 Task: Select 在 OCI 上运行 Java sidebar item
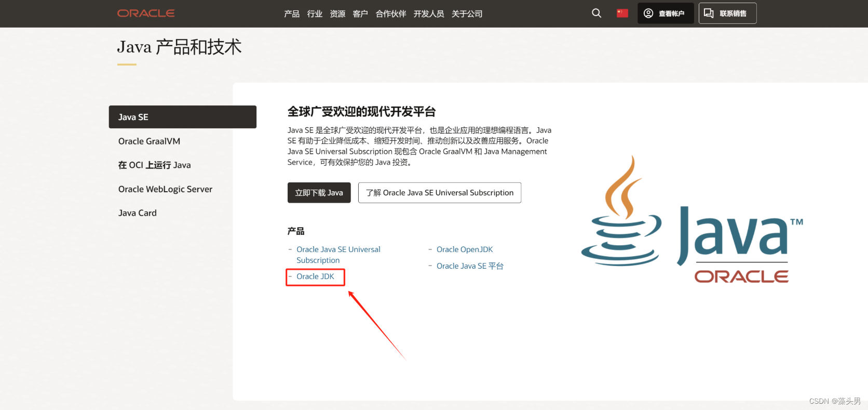pos(154,165)
